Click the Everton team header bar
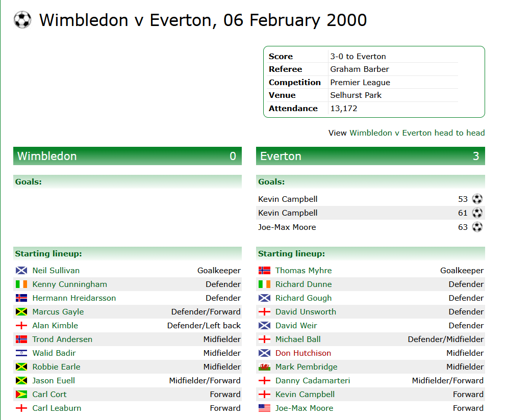Image resolution: width=505 pixels, height=420 pixels. tap(370, 156)
